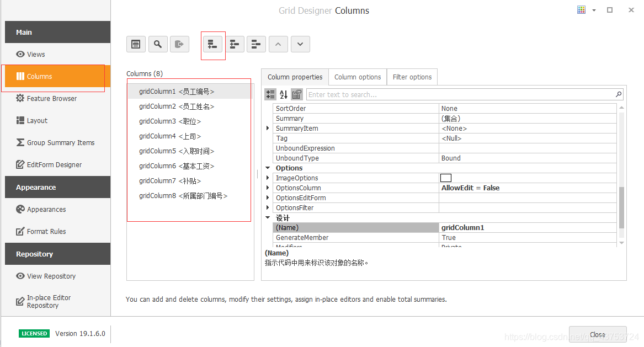Select the SortOrder property row
This screenshot has width=644, height=347.
[445, 109]
